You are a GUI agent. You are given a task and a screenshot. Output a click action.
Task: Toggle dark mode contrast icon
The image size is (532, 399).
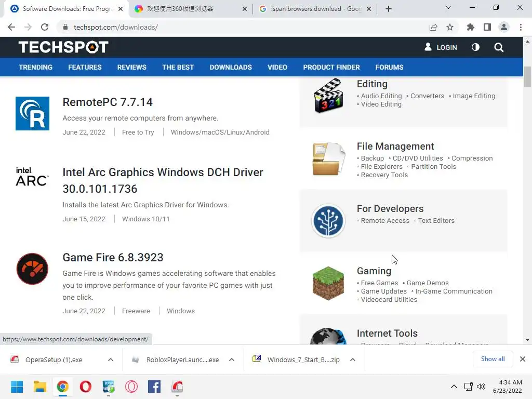point(475,47)
